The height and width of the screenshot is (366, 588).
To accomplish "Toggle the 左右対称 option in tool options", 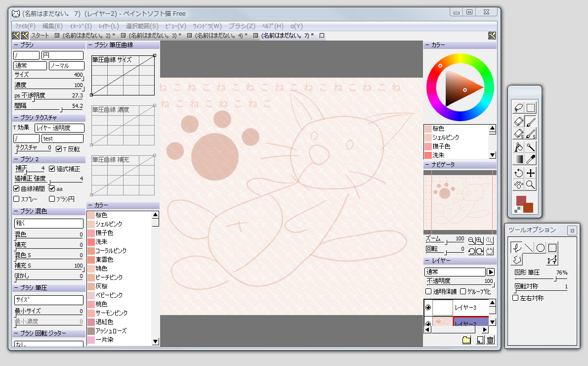I will [514, 297].
